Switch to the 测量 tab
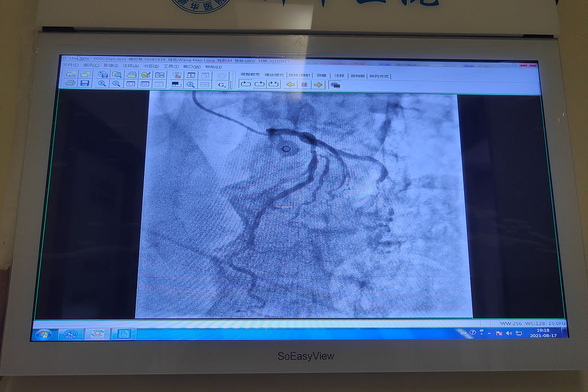The width and height of the screenshot is (588, 392). coord(321,75)
